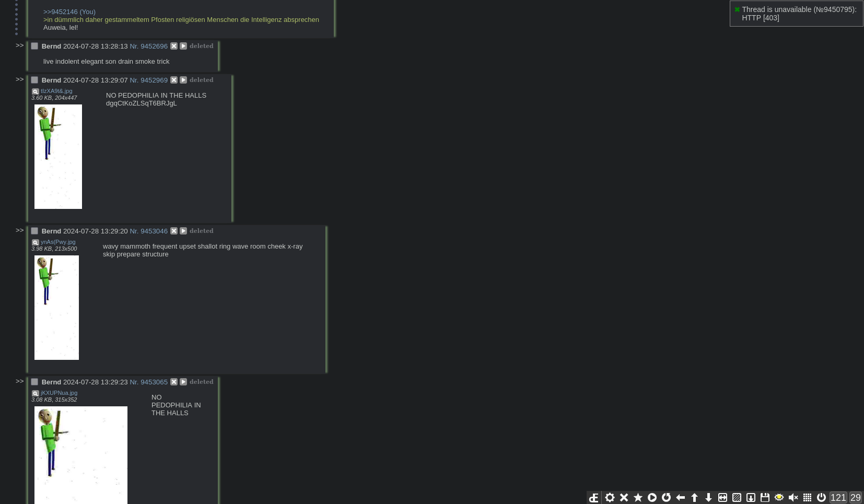Click the 'dgqCtKoZLSqT6BRJgL' text
Screen dimensions: 864x504
point(141,103)
